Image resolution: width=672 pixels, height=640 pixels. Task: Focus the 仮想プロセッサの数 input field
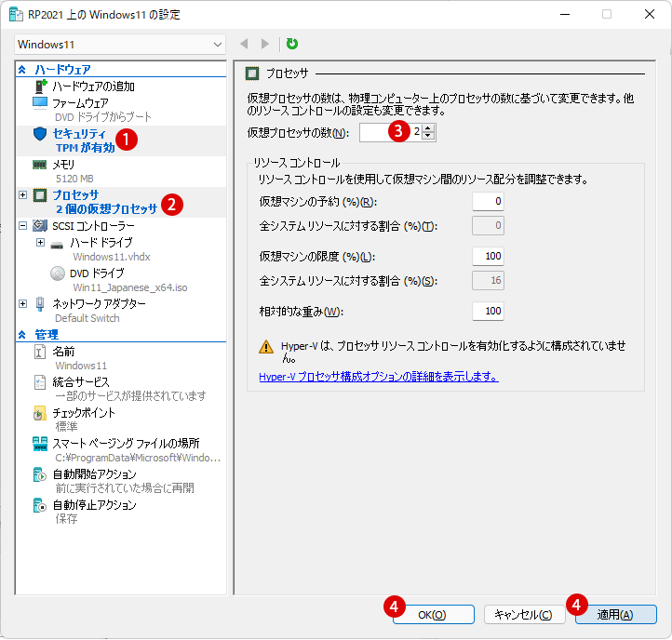coord(390,132)
